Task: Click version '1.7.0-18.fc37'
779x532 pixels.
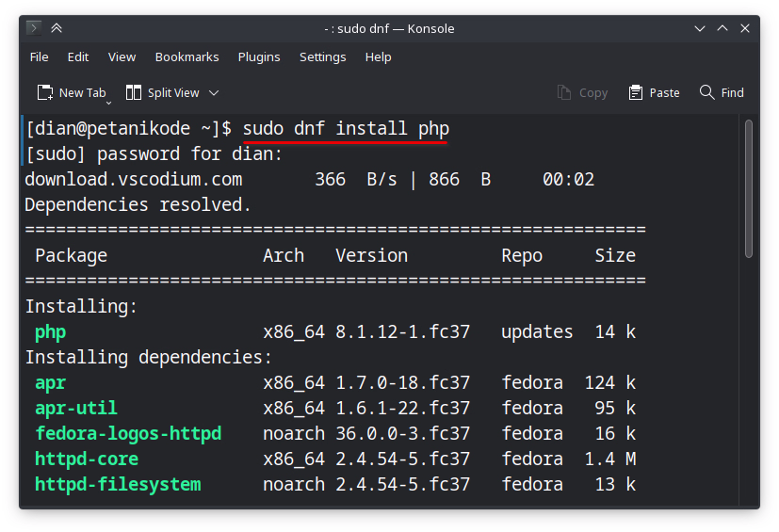Action: click(402, 383)
